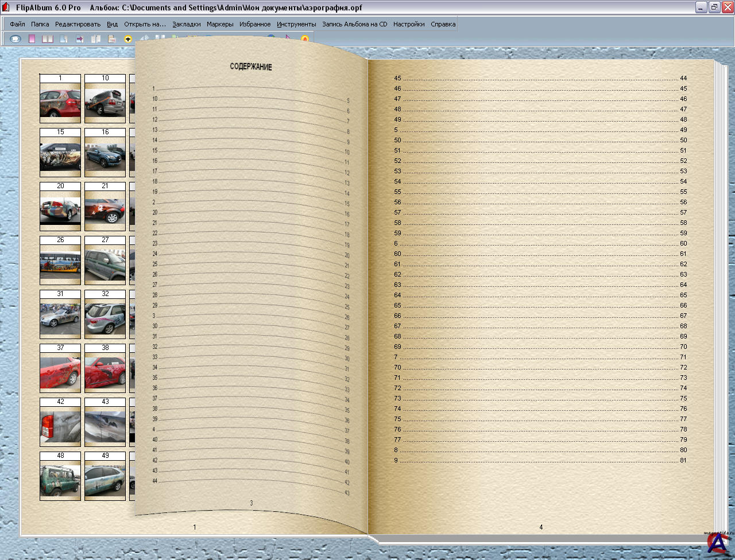Open the Закладки menu
The height and width of the screenshot is (560, 735).
[187, 24]
